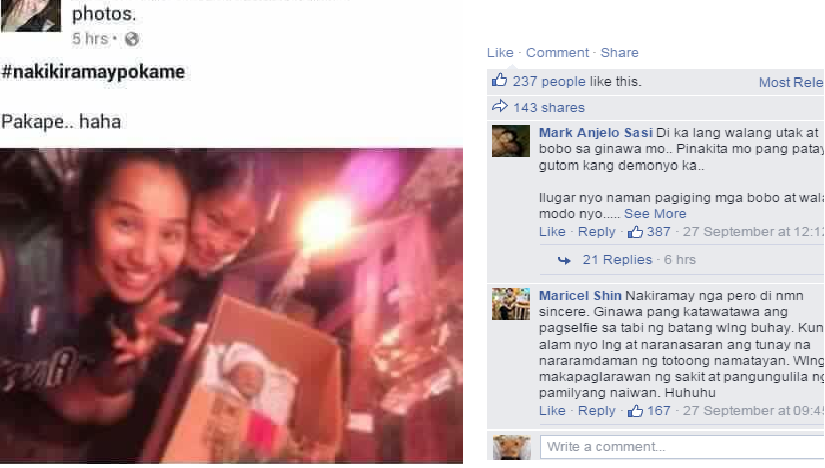Image resolution: width=825 pixels, height=468 pixels.
Task: Click Reply on Mark Anjelo Sasi's comment
Action: (596, 232)
